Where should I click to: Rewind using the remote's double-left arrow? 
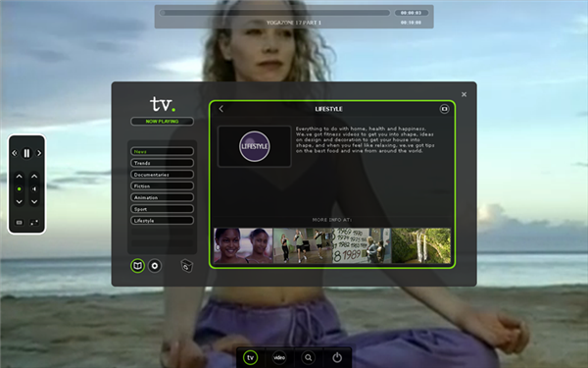15,153
